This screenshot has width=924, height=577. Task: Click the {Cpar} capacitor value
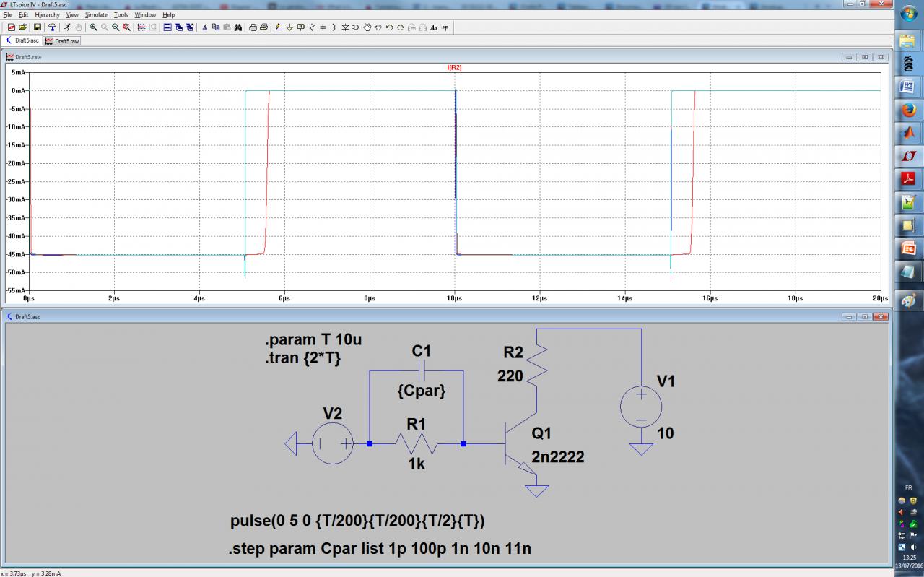tap(422, 391)
